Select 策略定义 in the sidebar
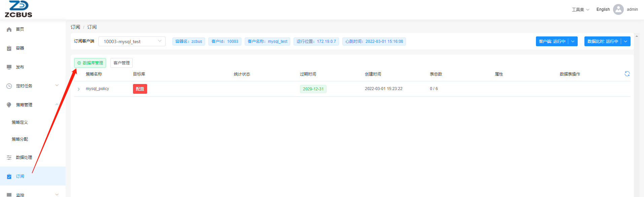 click(20, 122)
